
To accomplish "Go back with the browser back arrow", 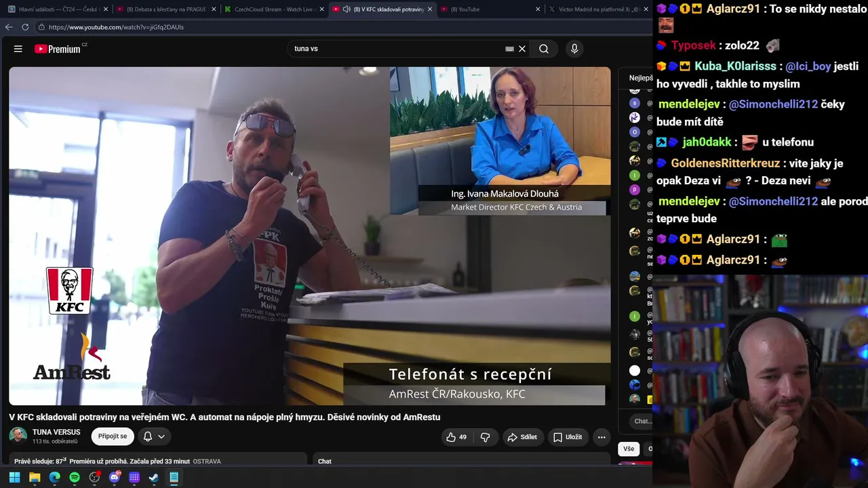I will [x=9, y=27].
